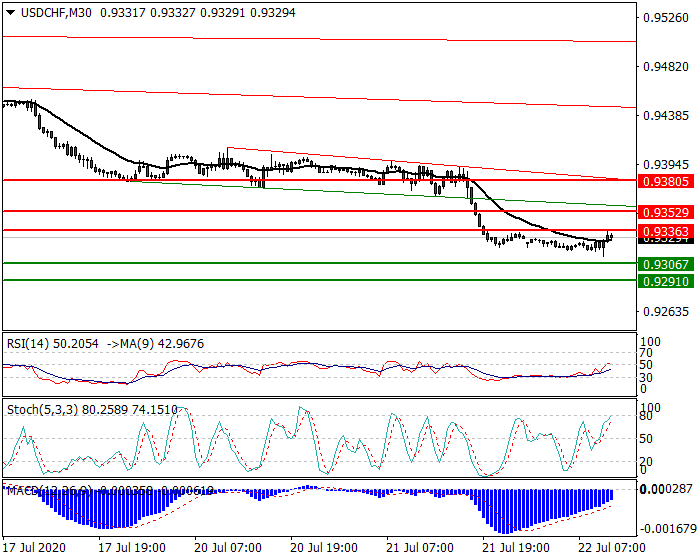Click the 0.93067 green price level label

pos(666,264)
